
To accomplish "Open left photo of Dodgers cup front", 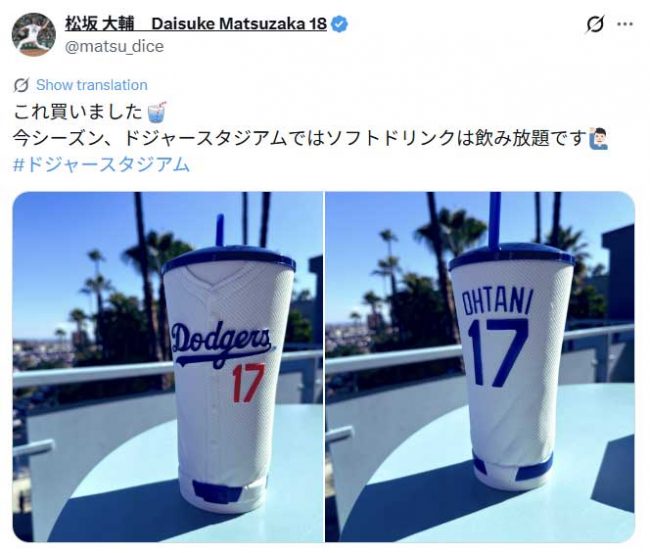I will tap(168, 367).
